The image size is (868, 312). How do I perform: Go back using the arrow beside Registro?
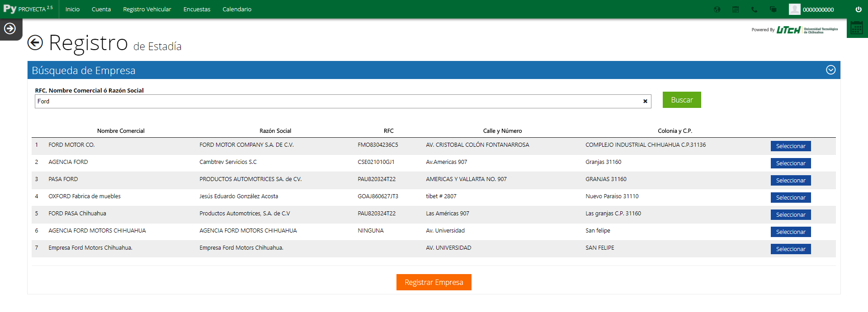35,43
